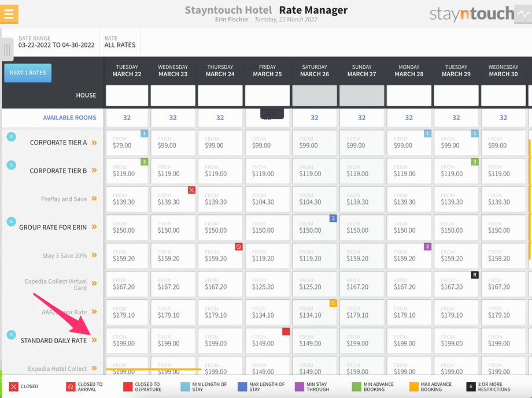The image size is (532, 398).
Task: Click purple stay-through badge on Stay 3 Save March 28
Action: click(x=427, y=247)
